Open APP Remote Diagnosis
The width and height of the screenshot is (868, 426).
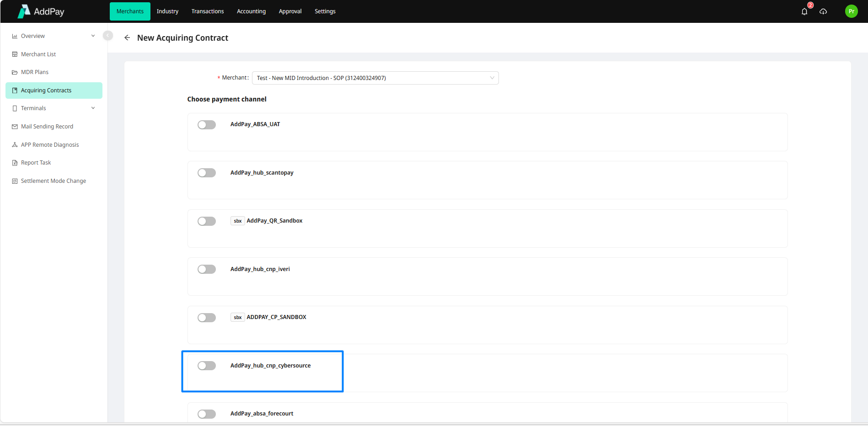[x=54, y=145]
